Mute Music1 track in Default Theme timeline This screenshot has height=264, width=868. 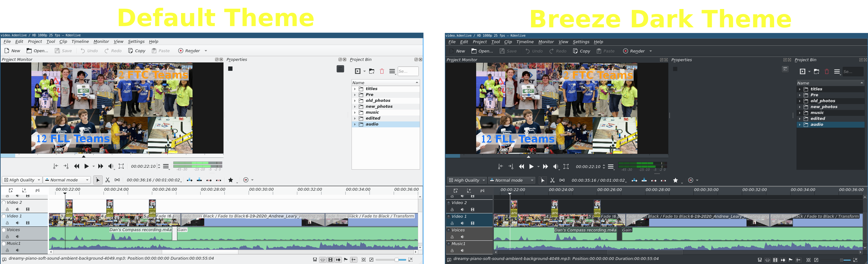[18, 250]
